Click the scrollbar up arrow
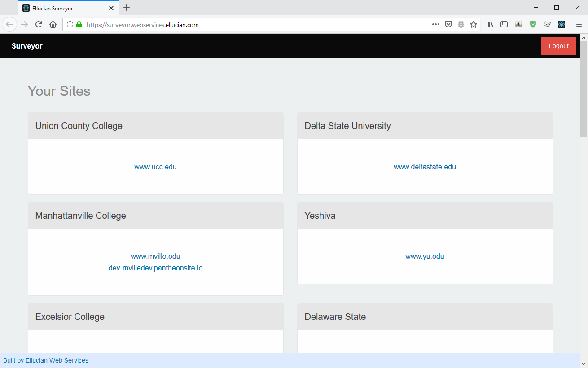The width and height of the screenshot is (588, 368). point(584,38)
